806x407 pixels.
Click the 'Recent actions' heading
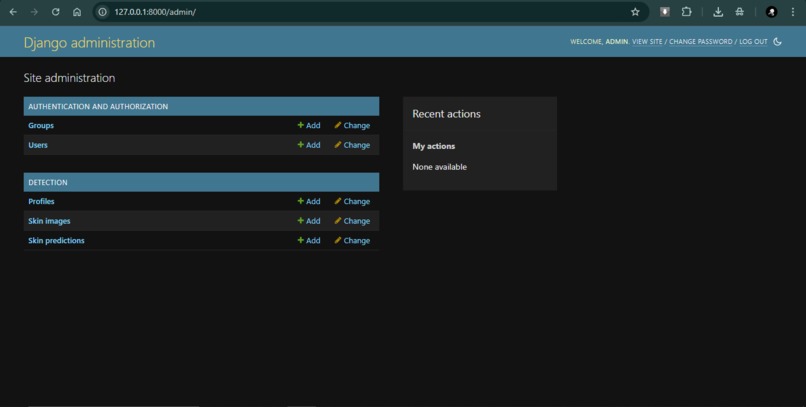[446, 114]
